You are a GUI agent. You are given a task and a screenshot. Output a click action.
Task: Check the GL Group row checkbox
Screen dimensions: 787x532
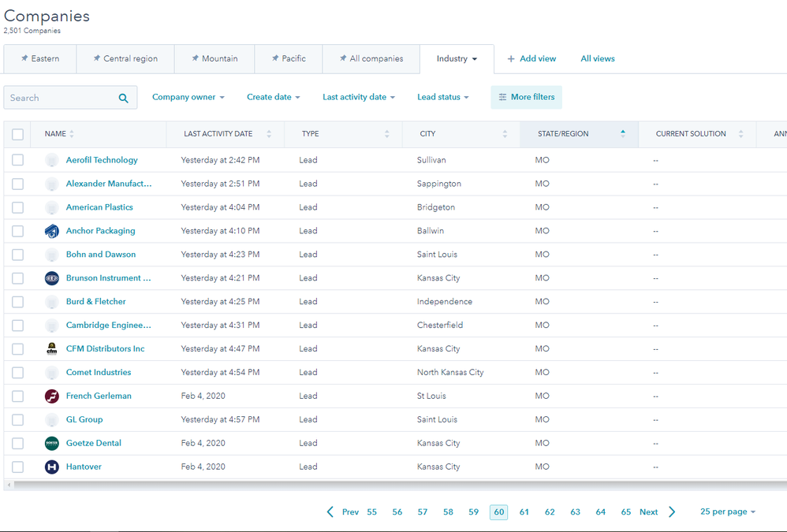(17, 419)
